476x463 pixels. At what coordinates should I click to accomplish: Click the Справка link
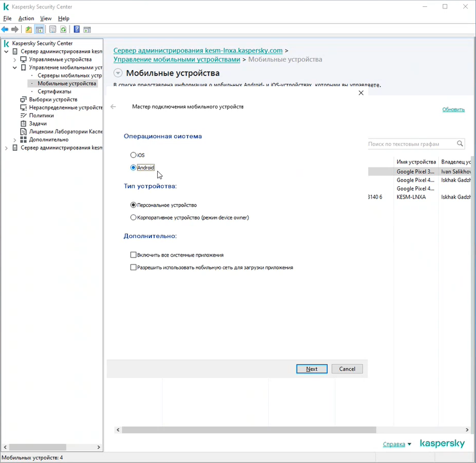pos(394,444)
